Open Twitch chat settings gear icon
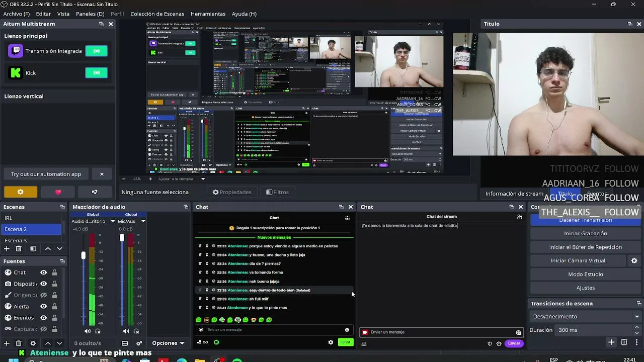The width and height of the screenshot is (644, 362). tap(499, 343)
